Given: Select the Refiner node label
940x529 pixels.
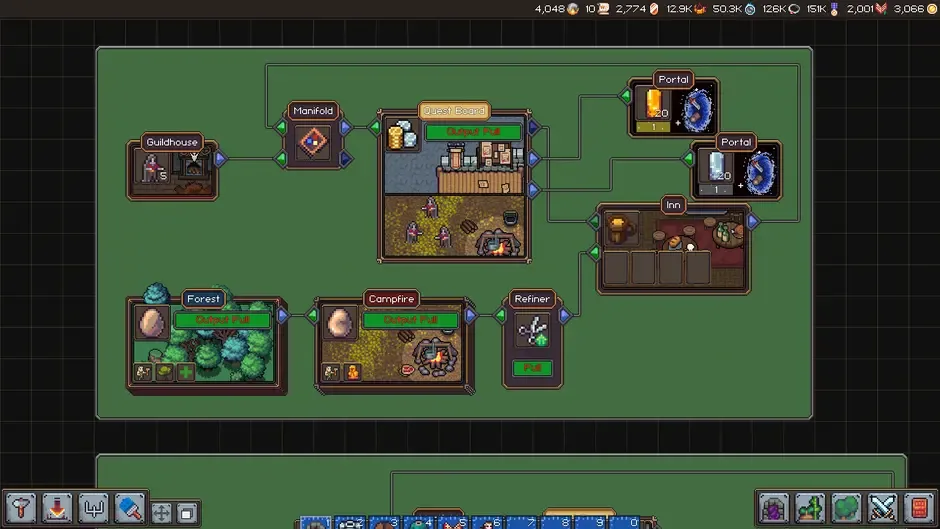Looking at the screenshot, I should pos(532,299).
